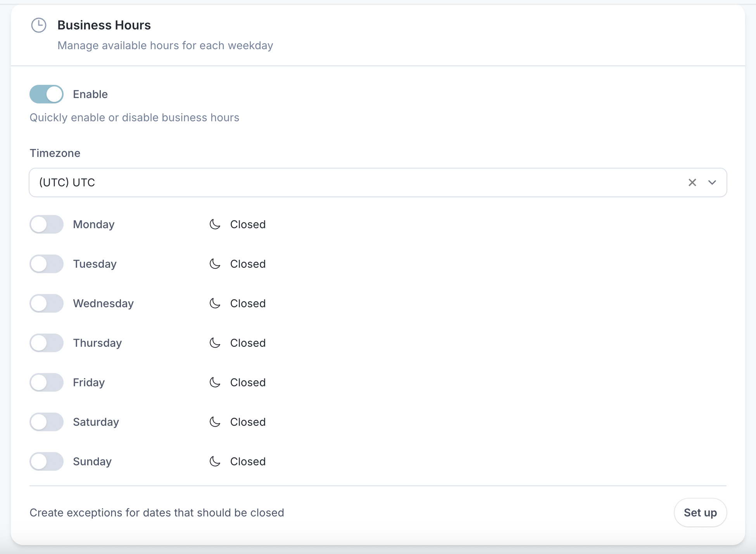The height and width of the screenshot is (554, 756).
Task: Click the moon icon on the Wednesday row
Action: pos(215,303)
